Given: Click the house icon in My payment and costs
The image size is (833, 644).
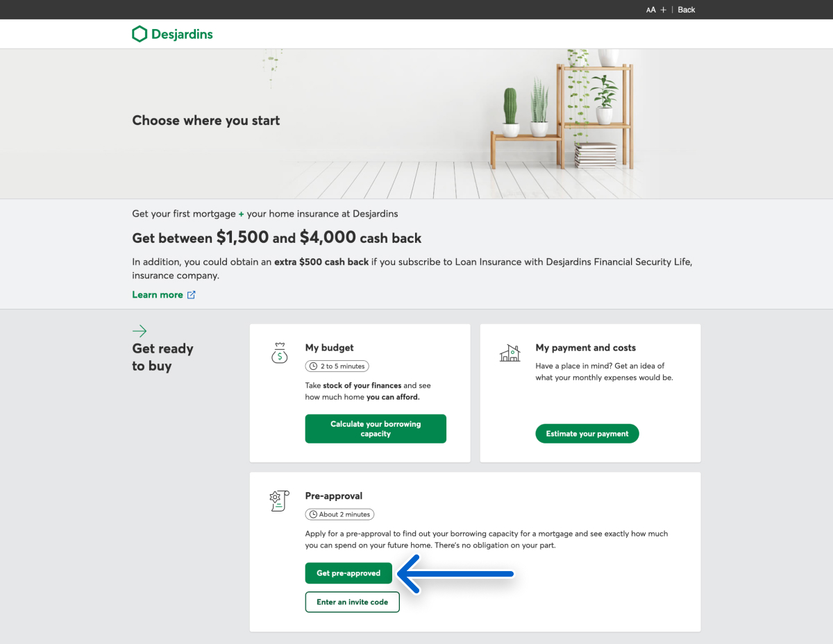Looking at the screenshot, I should click(x=510, y=353).
